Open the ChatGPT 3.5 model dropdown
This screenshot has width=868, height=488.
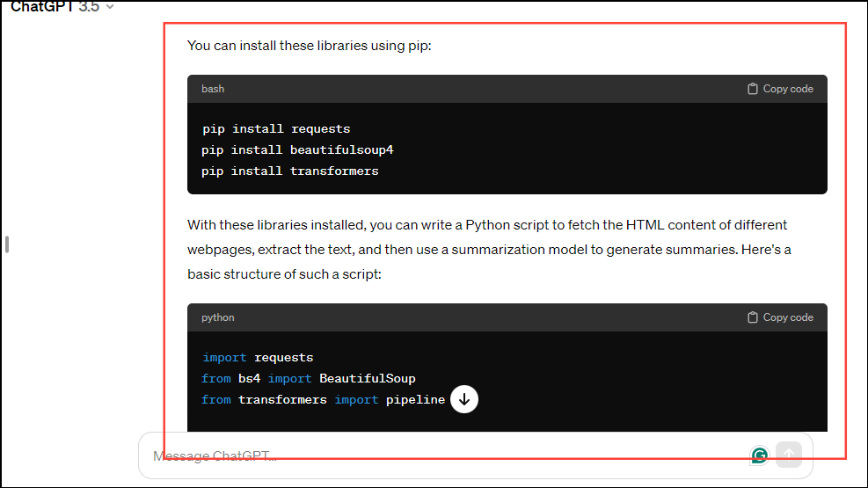pos(62,7)
